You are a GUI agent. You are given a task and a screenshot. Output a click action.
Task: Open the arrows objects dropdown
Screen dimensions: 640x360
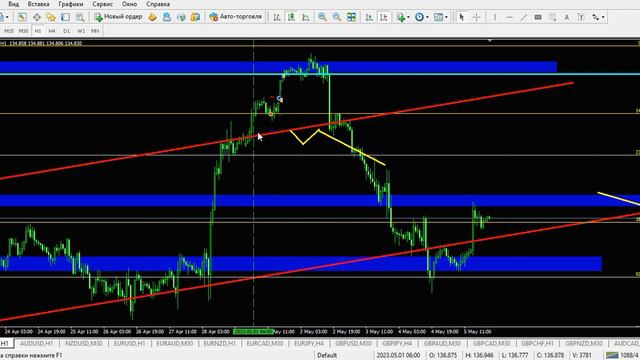pyautogui.click(x=598, y=17)
